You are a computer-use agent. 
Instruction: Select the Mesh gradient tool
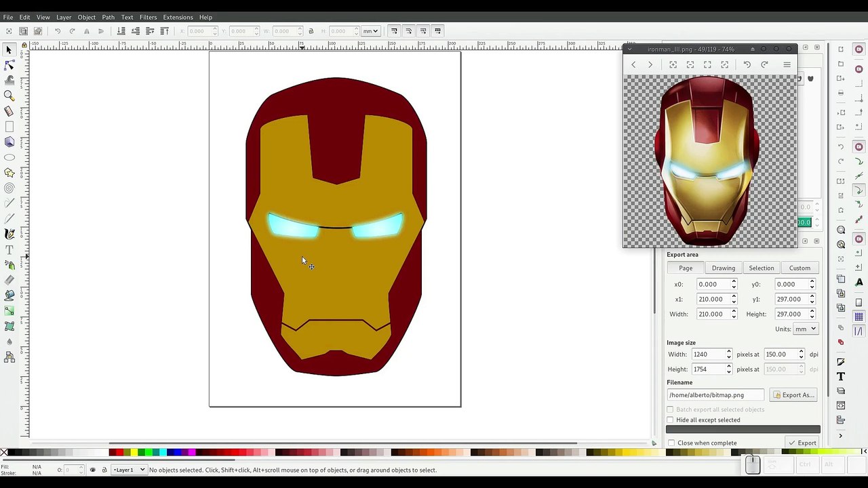9,326
